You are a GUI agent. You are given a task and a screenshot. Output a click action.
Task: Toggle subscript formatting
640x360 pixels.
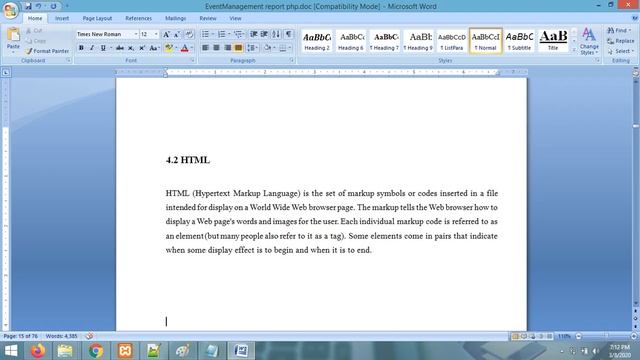131,48
